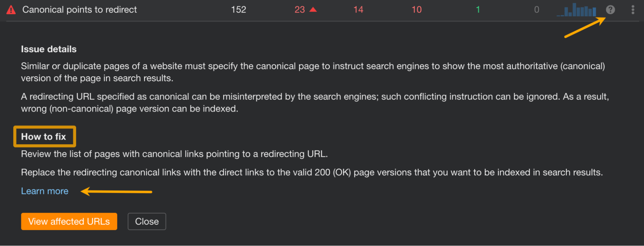Image resolution: width=644 pixels, height=246 pixels.
Task: Select the tallest bar in the trend chart
Action: [x=574, y=10]
